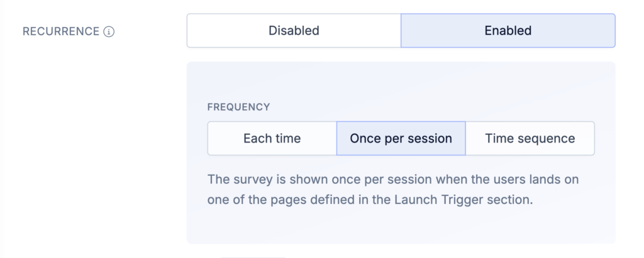This screenshot has width=644, height=258.
Task: Pick the Time sequence tab option
Action: [x=530, y=139]
